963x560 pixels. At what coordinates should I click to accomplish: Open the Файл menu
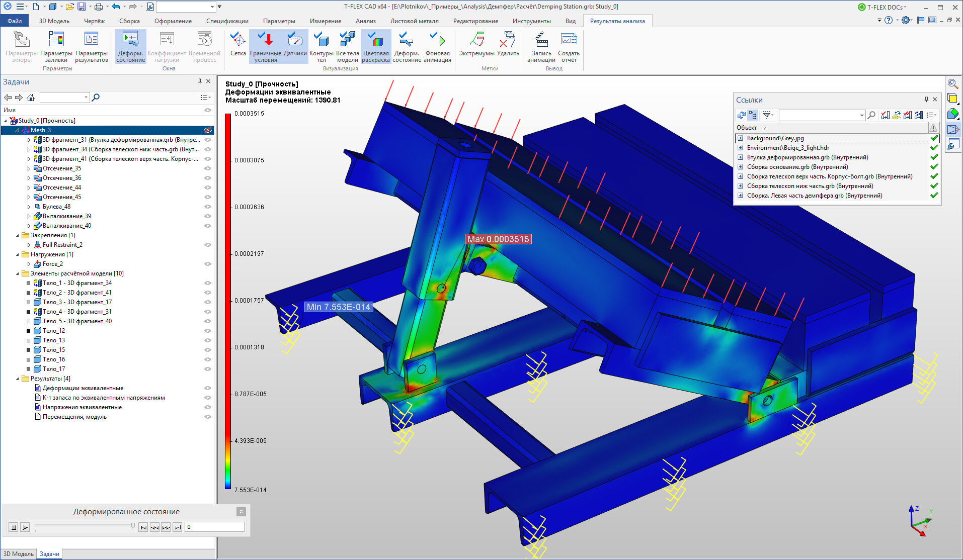point(15,21)
